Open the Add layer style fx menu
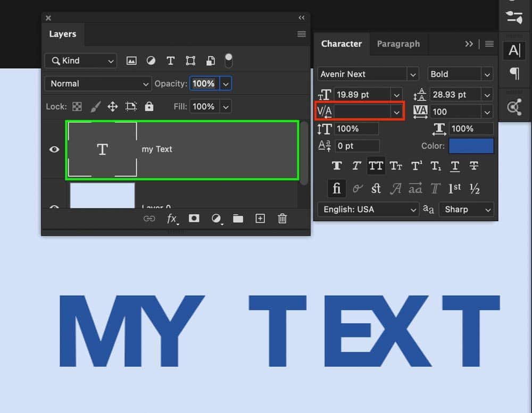Viewport: 532px width, 413px height. 171,218
